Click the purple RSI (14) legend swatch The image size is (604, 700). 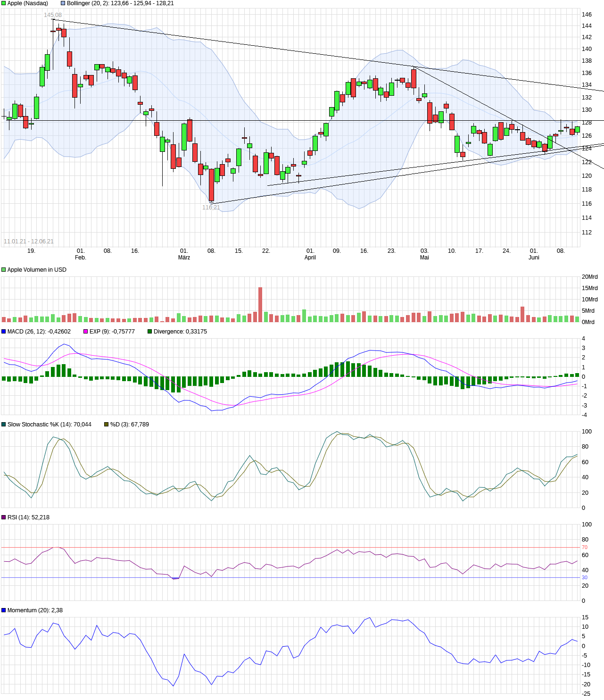point(4,517)
